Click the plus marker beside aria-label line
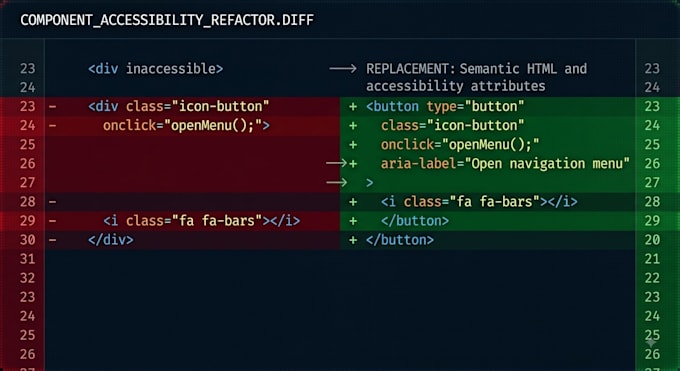 click(353, 164)
